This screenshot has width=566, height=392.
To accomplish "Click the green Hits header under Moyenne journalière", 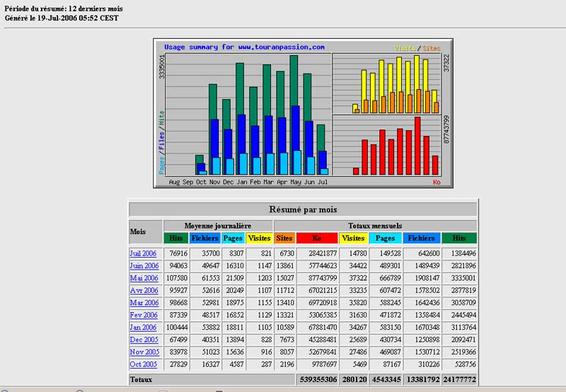I will coord(175,238).
